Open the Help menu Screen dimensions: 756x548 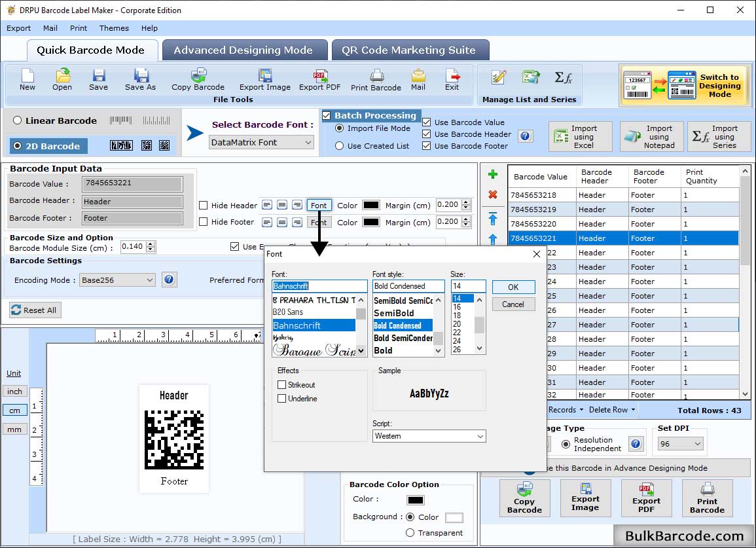[x=149, y=28]
